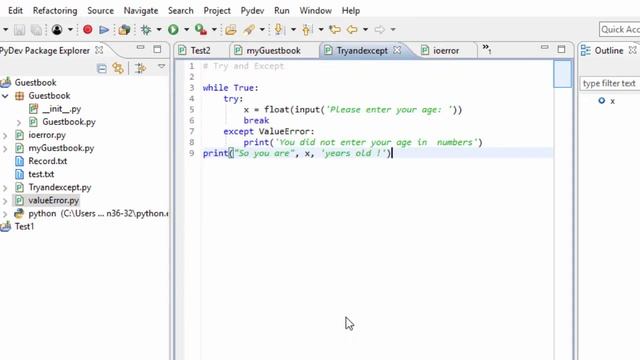Screen dimensions: 640x360
Task: Open the Run configurations dropdown arrow
Action: pos(187,30)
